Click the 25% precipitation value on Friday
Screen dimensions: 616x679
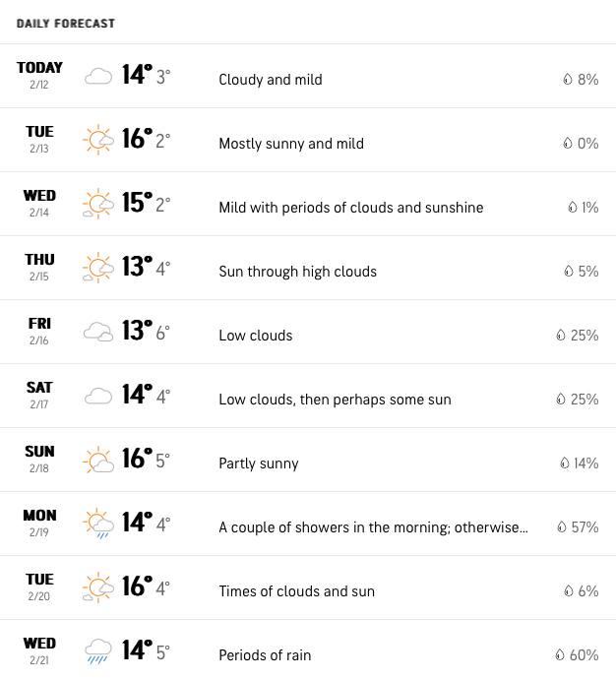click(x=585, y=336)
